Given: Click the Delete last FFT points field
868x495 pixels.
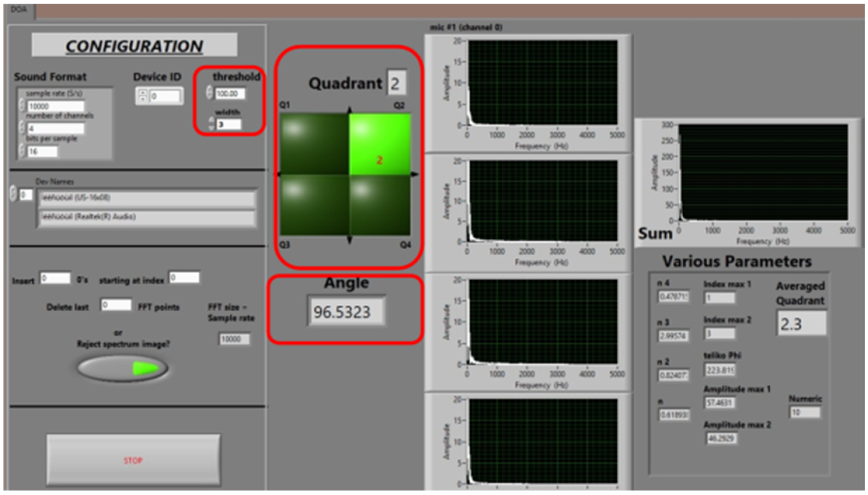Looking at the screenshot, I should pyautogui.click(x=116, y=305).
